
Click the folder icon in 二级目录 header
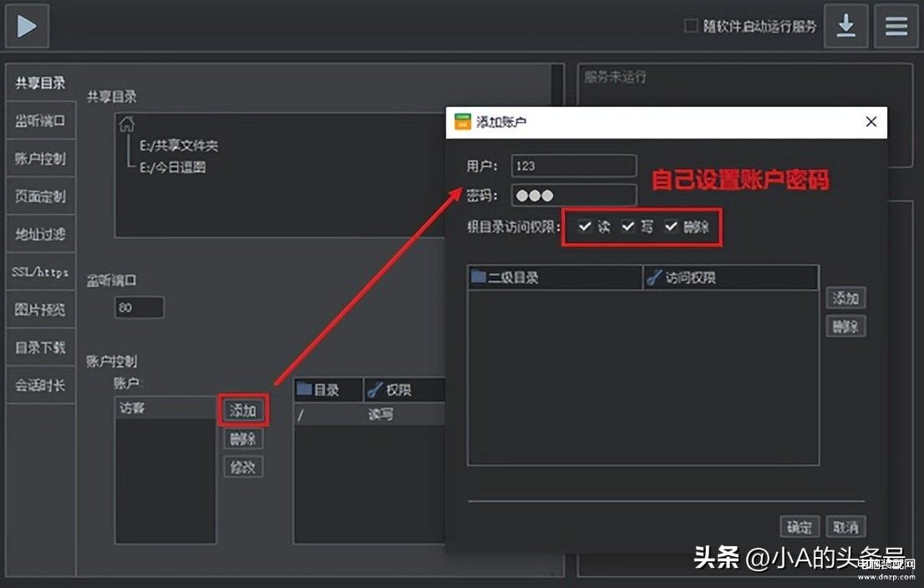[x=478, y=276]
